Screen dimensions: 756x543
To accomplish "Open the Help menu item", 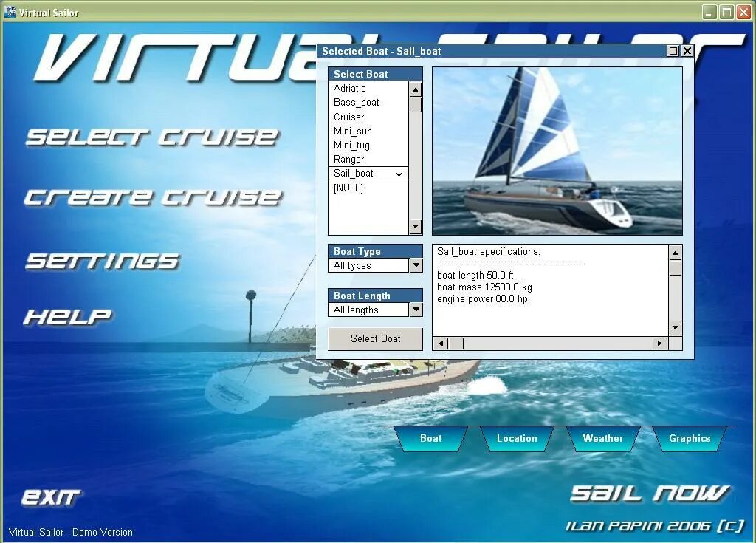I will [67, 317].
